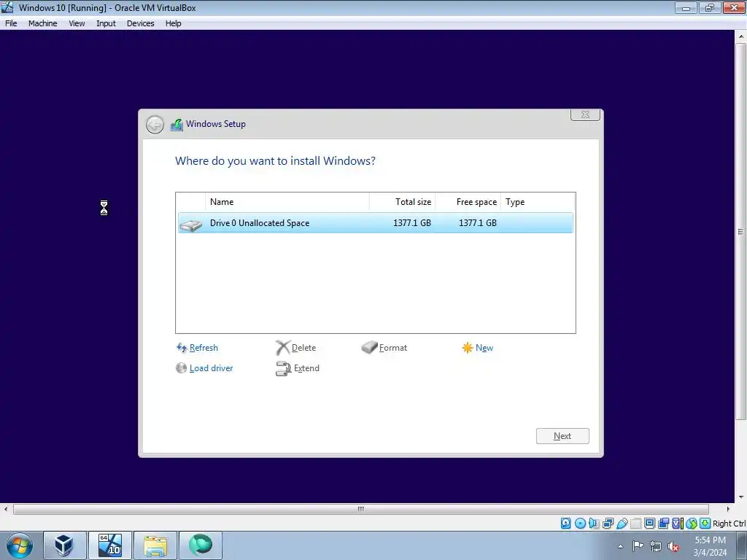Click the Name column header
The image size is (747, 560).
[287, 202]
